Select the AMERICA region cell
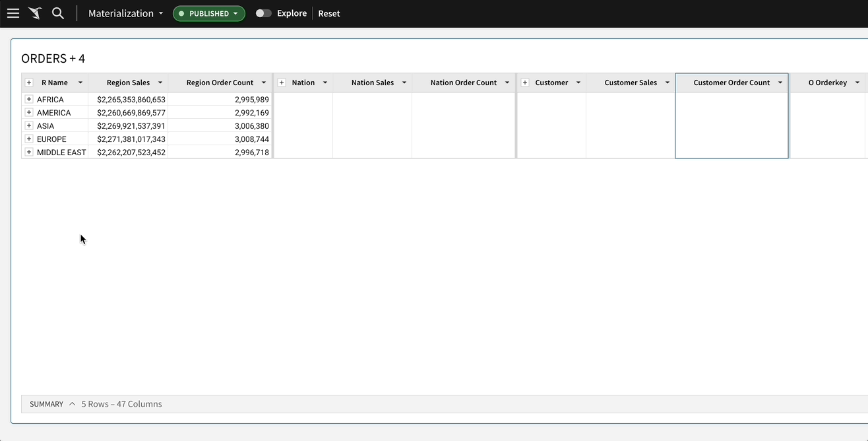The width and height of the screenshot is (868, 441). pyautogui.click(x=53, y=113)
